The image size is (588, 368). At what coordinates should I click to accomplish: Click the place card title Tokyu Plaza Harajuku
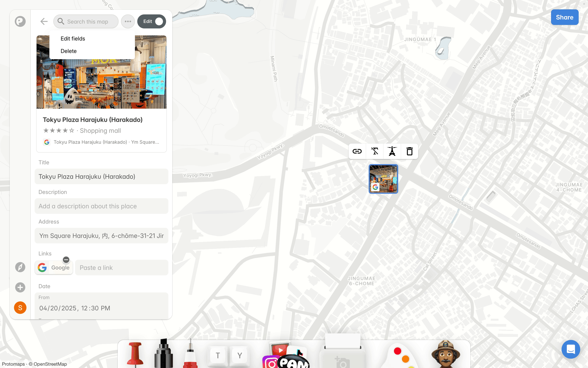coord(92,120)
